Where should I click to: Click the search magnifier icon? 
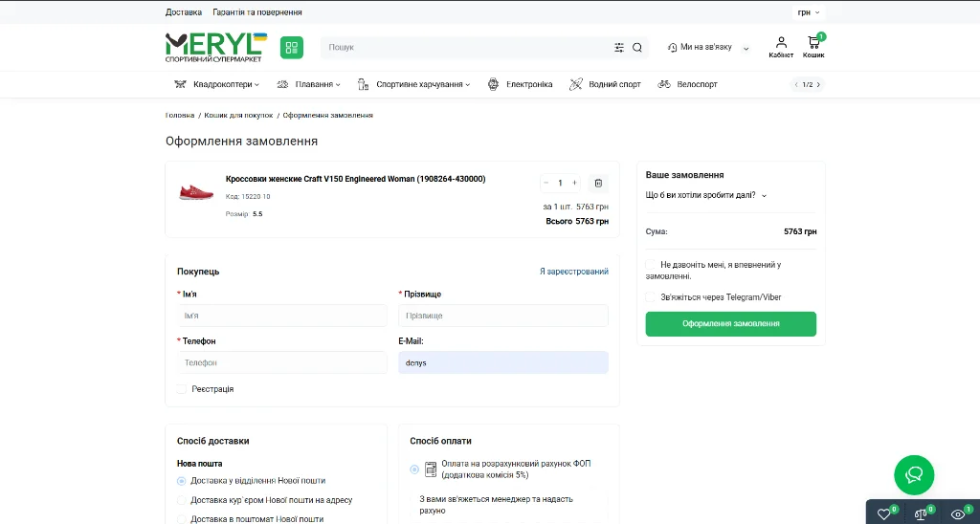[x=636, y=48]
